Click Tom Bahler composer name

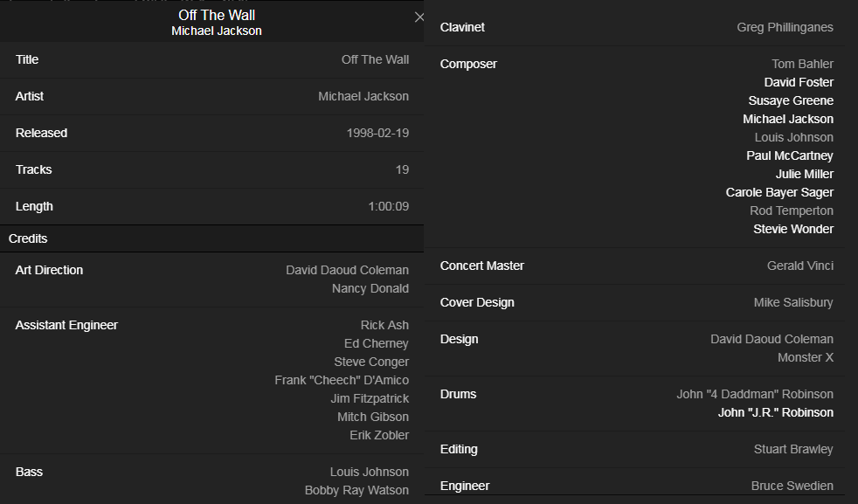click(x=802, y=64)
